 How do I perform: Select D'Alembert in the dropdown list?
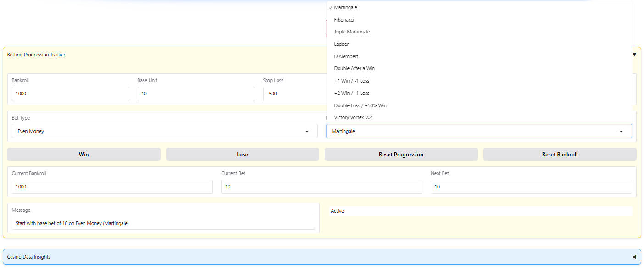coord(346,56)
